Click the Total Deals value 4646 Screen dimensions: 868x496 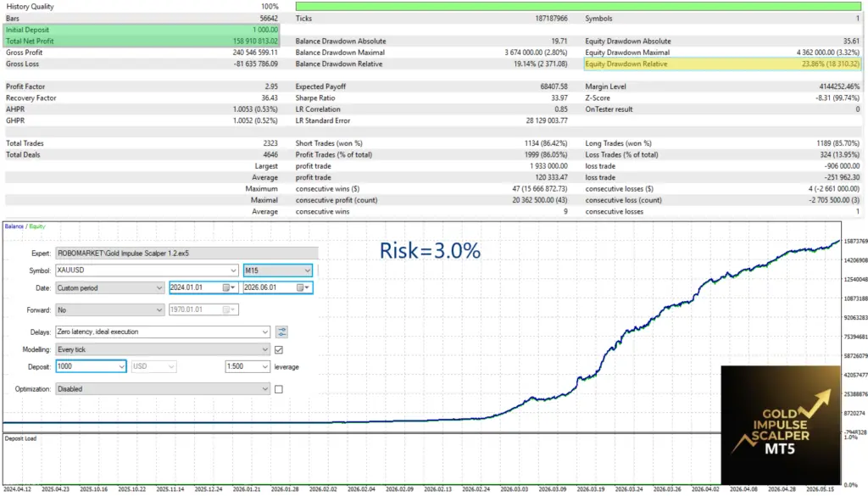270,155
